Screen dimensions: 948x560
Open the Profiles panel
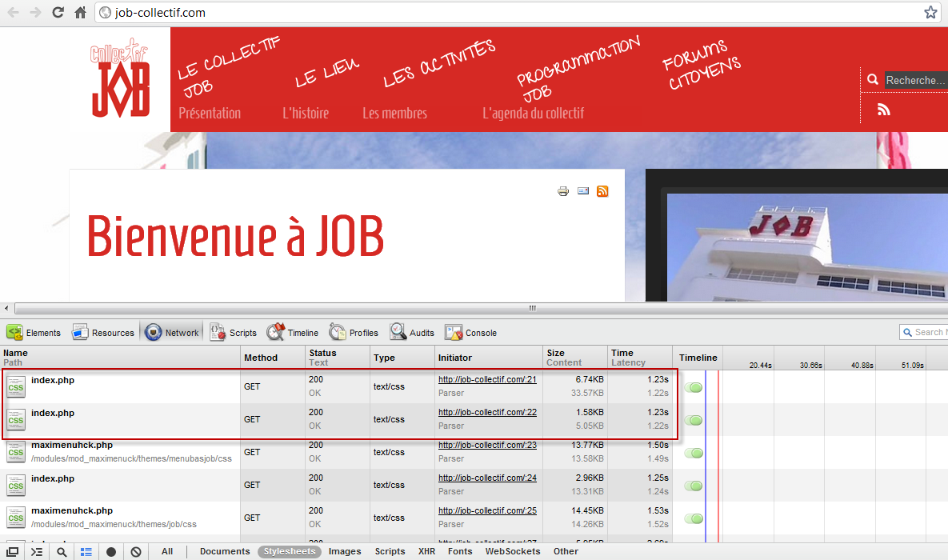coord(354,333)
